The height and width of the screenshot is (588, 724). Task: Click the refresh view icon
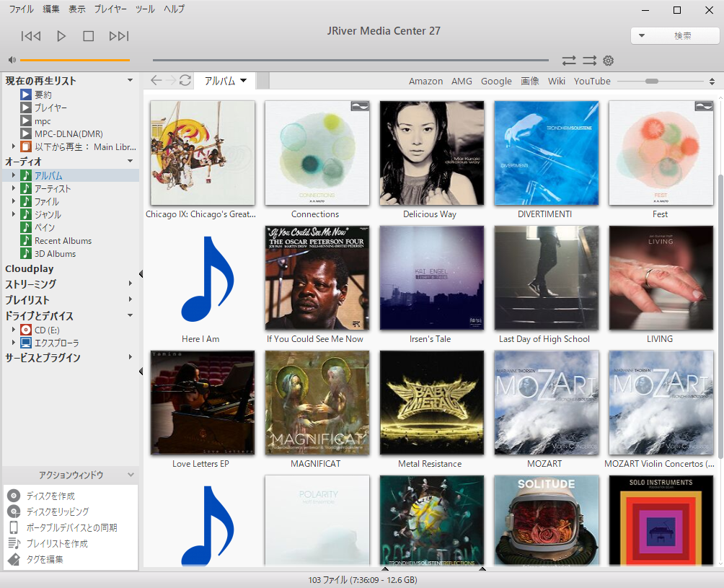tap(185, 81)
